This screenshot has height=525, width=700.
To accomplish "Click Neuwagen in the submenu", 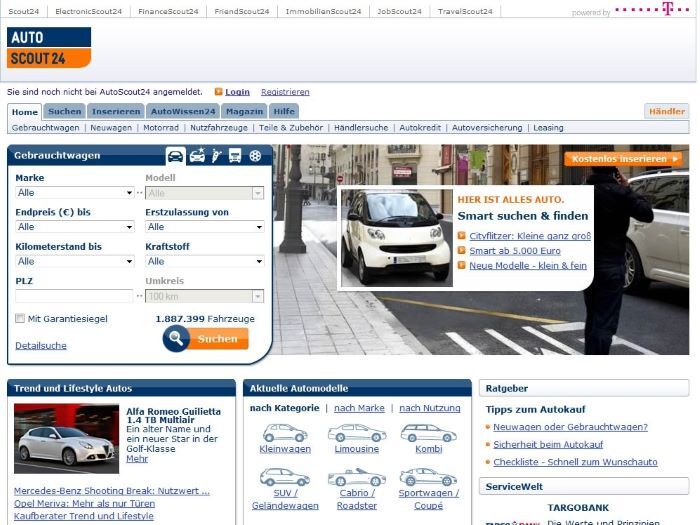I will (111, 128).
